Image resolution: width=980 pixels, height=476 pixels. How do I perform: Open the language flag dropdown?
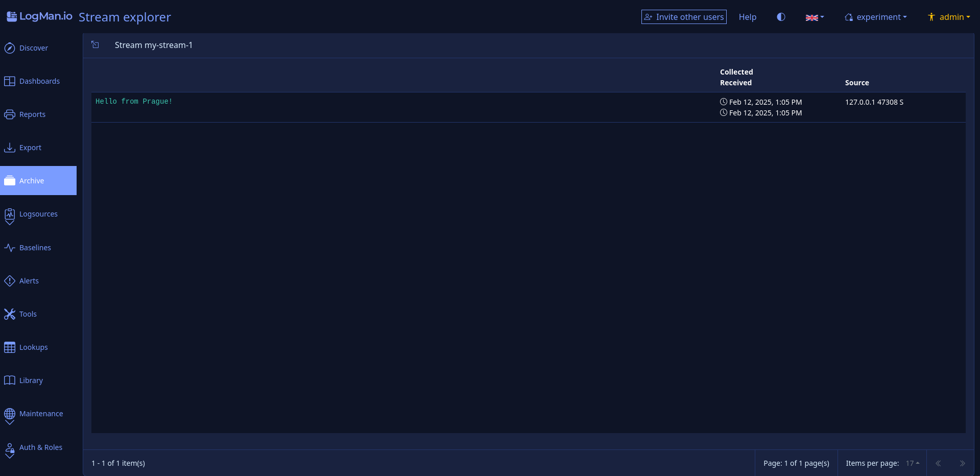[815, 17]
